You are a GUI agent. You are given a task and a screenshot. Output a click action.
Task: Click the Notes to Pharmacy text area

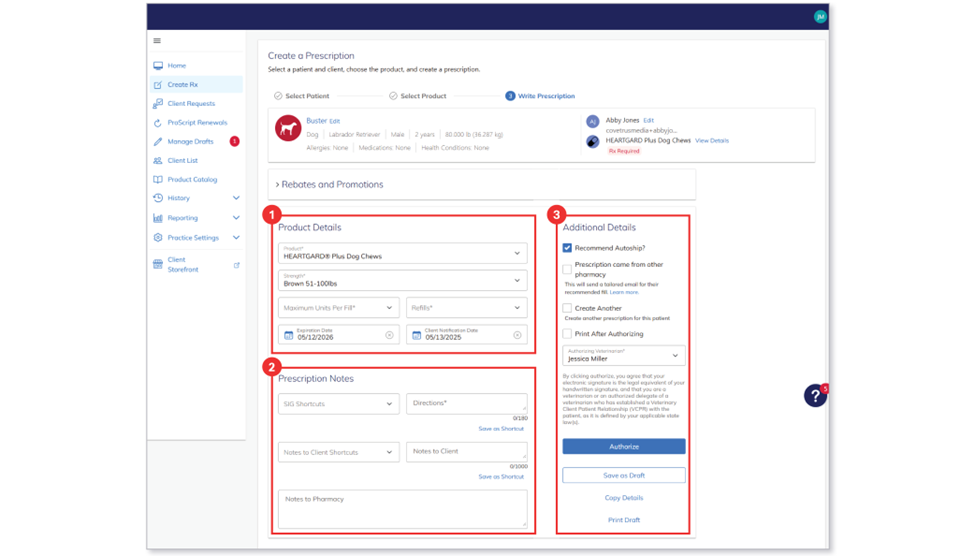coord(402,509)
